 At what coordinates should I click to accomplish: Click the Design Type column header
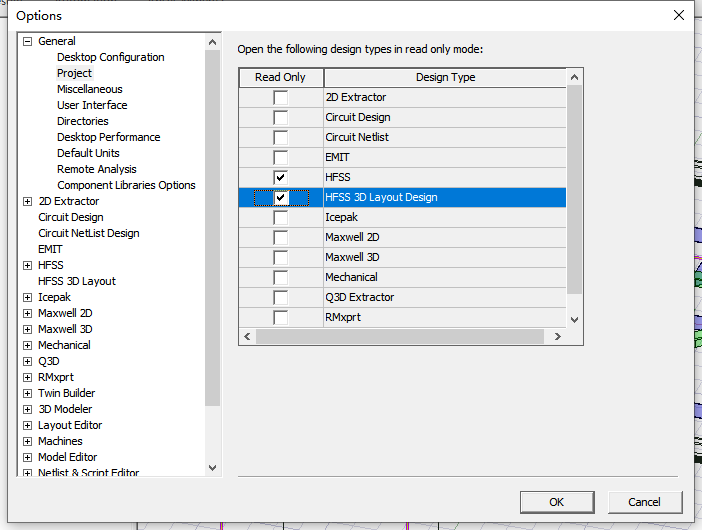tap(445, 77)
